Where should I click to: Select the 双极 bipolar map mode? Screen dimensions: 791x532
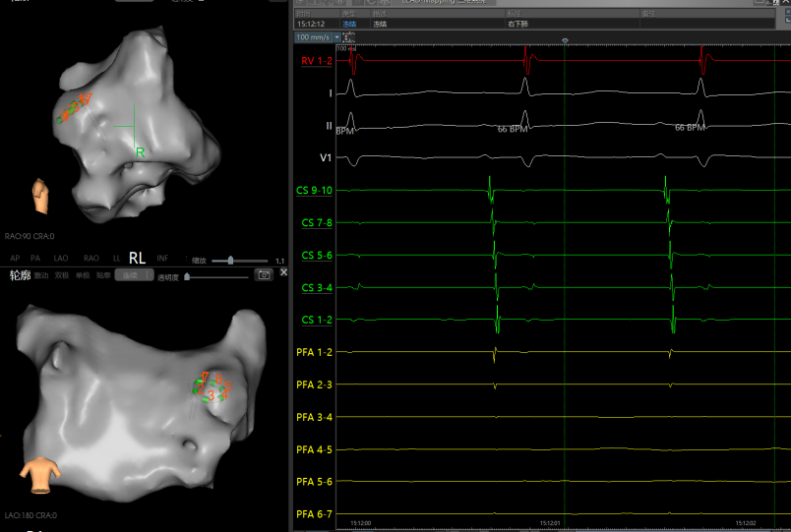62,276
